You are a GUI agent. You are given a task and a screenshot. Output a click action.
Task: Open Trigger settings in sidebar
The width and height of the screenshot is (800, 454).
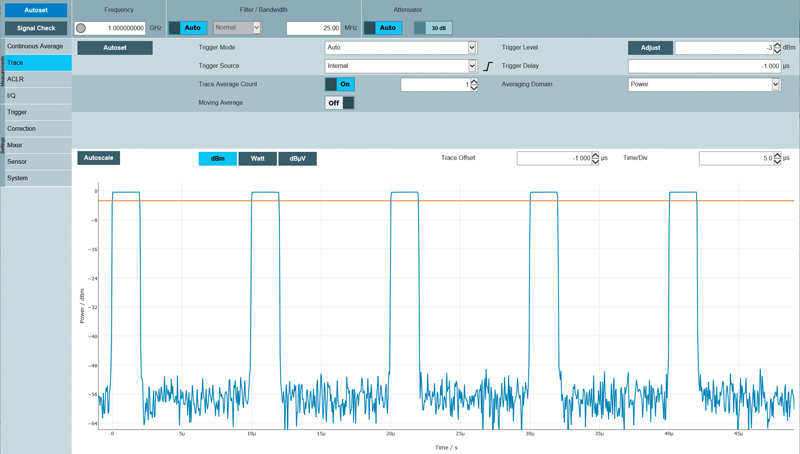(38, 112)
